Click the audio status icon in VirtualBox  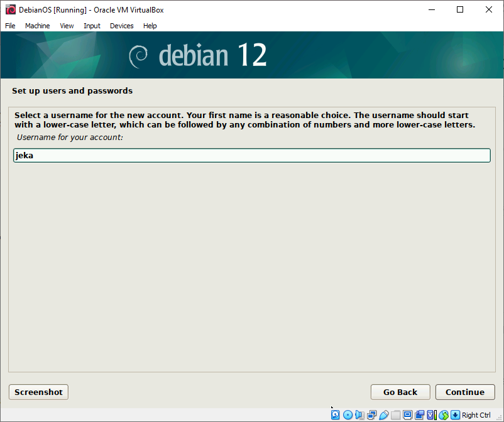pos(359,415)
